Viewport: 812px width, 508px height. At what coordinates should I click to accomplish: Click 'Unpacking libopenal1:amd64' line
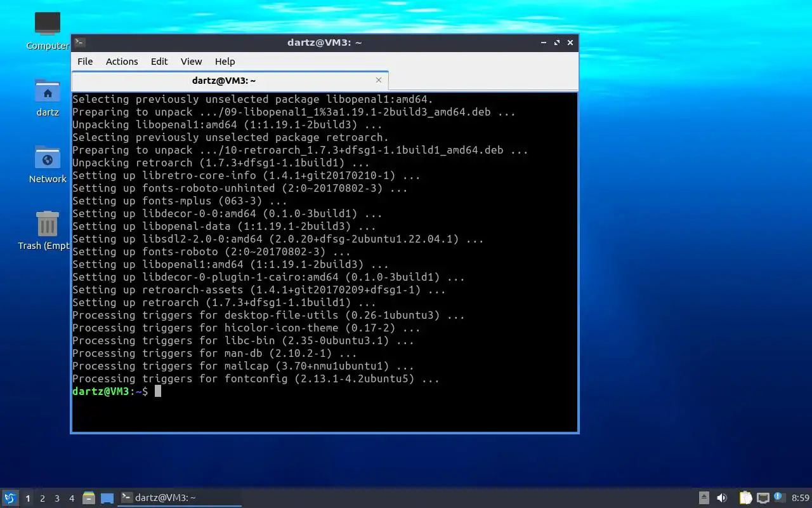(227, 124)
